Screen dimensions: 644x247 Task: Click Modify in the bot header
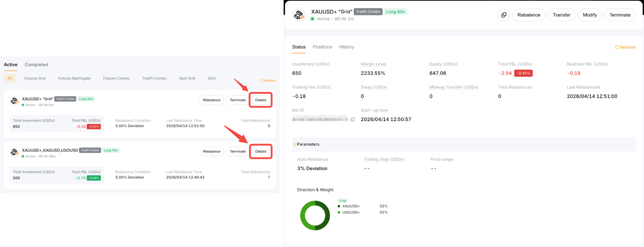[x=590, y=15]
